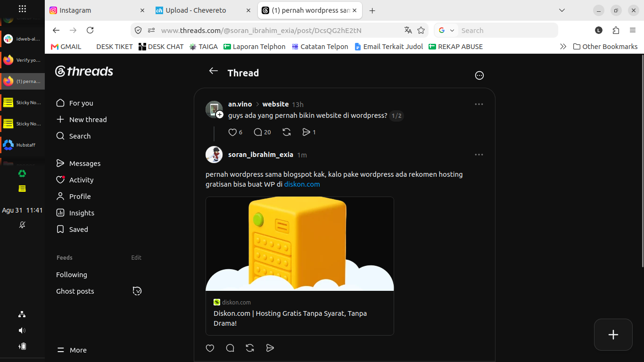Switch to the Upload - Chevereto tab
Screen dimensions: 644x362
(x=204, y=10)
